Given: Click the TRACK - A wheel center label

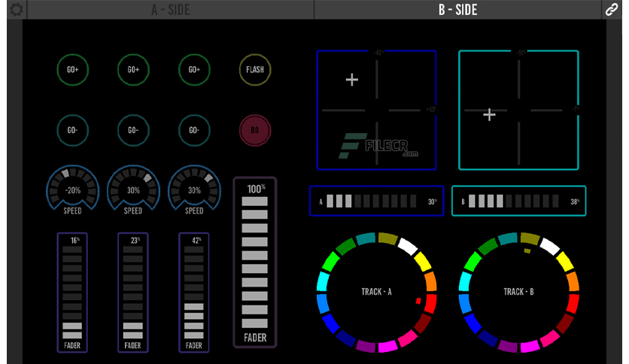Looking at the screenshot, I should point(376,292).
